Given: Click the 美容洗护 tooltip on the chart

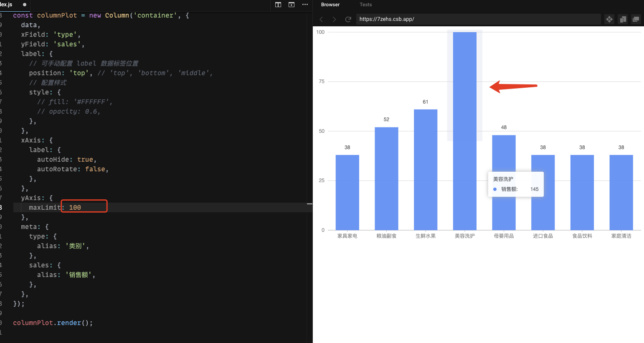Looking at the screenshot, I should tap(516, 184).
